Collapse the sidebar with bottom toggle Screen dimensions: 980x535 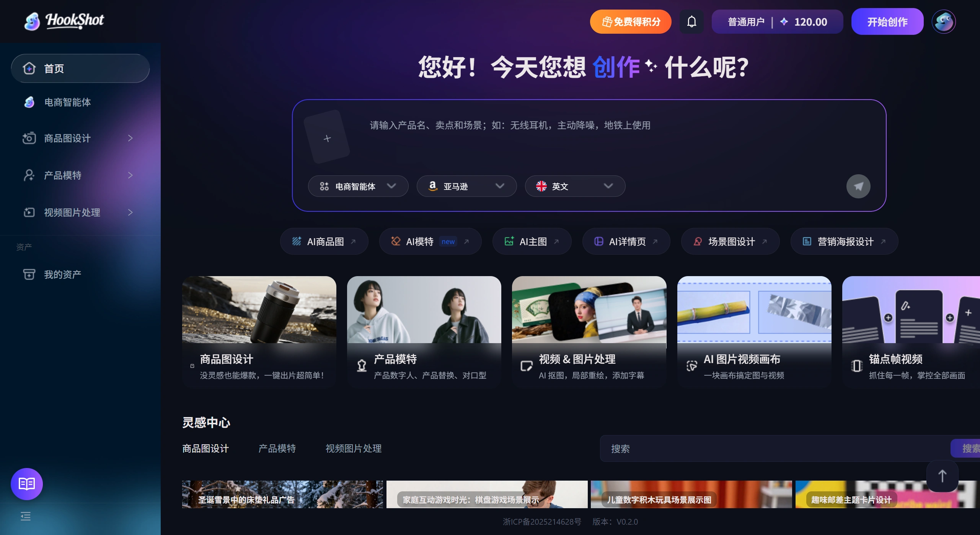26,516
